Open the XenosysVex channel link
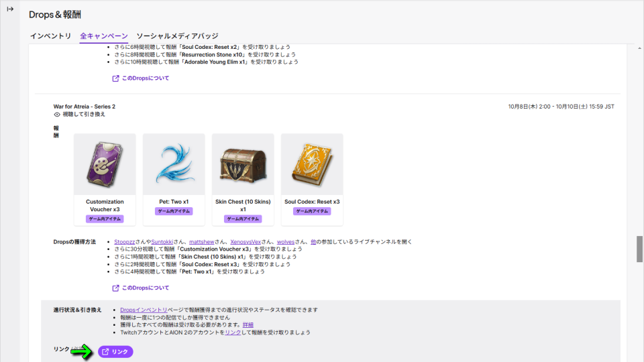Screen dimensions: 644x362 [x=246, y=242]
